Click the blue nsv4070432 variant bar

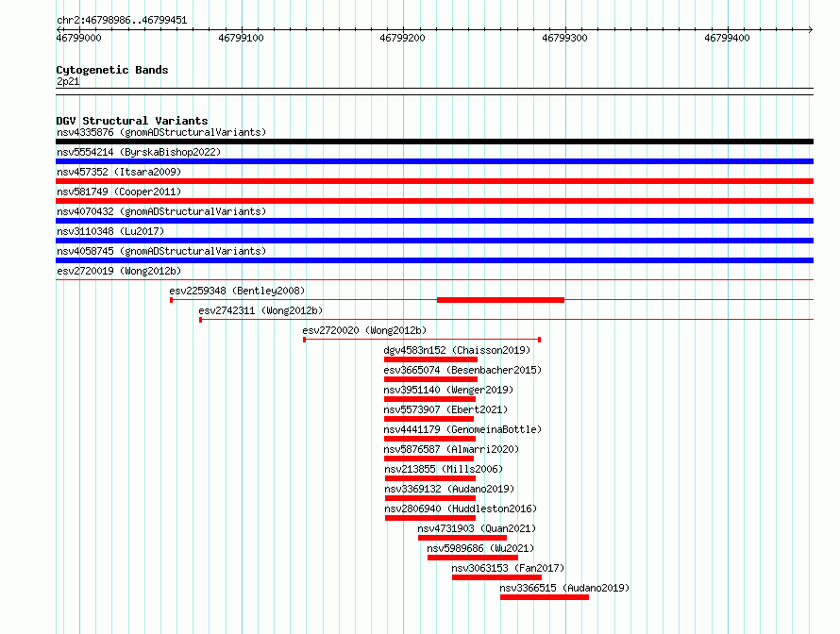tap(434, 221)
